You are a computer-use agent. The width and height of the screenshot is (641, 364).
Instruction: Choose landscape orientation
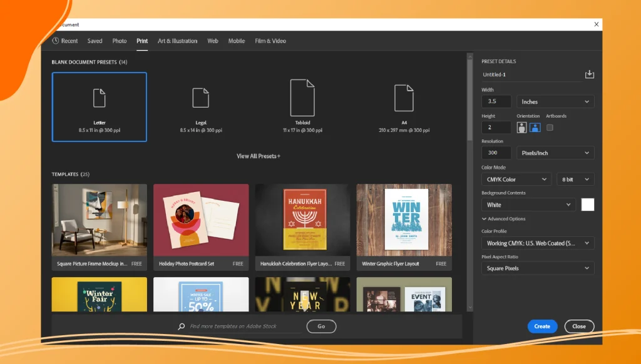click(x=535, y=128)
